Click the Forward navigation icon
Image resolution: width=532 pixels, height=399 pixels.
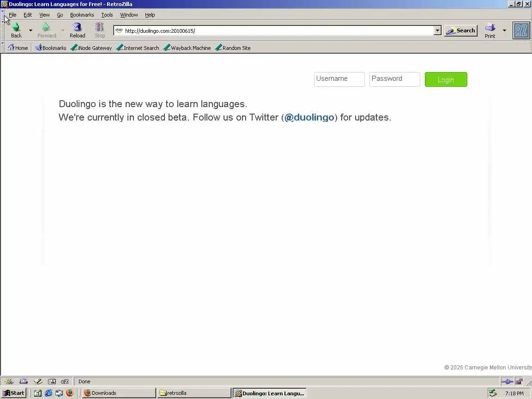(x=46, y=28)
